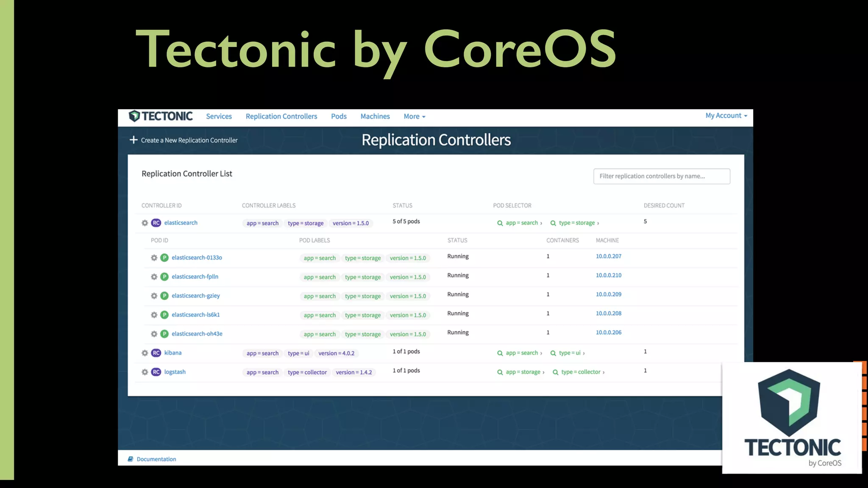Click version=4.0.2 label on kibana

[x=337, y=353]
